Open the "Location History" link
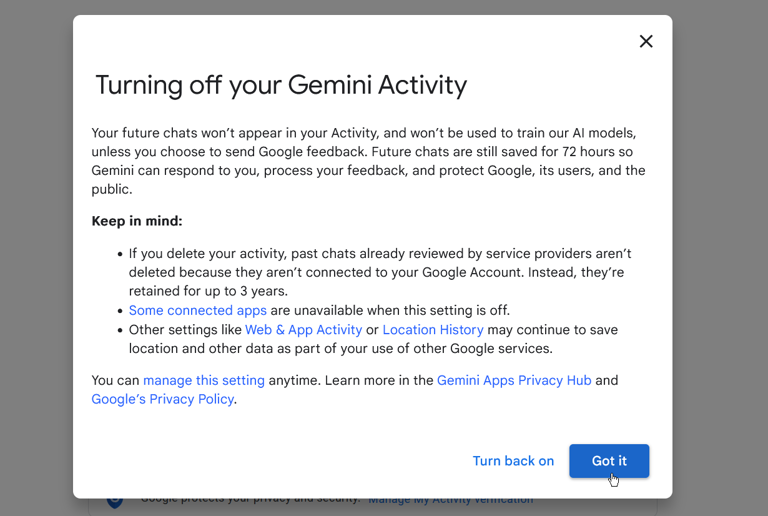 (x=433, y=330)
